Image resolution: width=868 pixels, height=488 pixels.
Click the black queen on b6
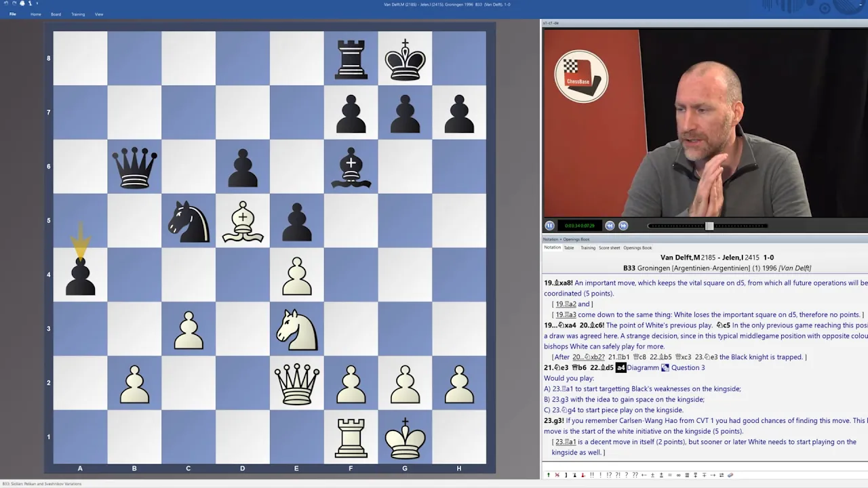pos(134,166)
